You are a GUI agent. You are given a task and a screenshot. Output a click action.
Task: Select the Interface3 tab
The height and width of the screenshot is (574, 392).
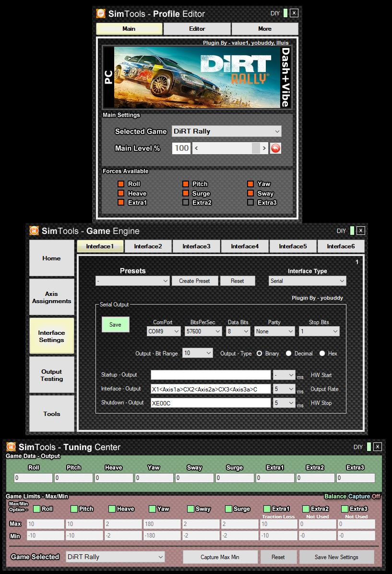coord(196,246)
